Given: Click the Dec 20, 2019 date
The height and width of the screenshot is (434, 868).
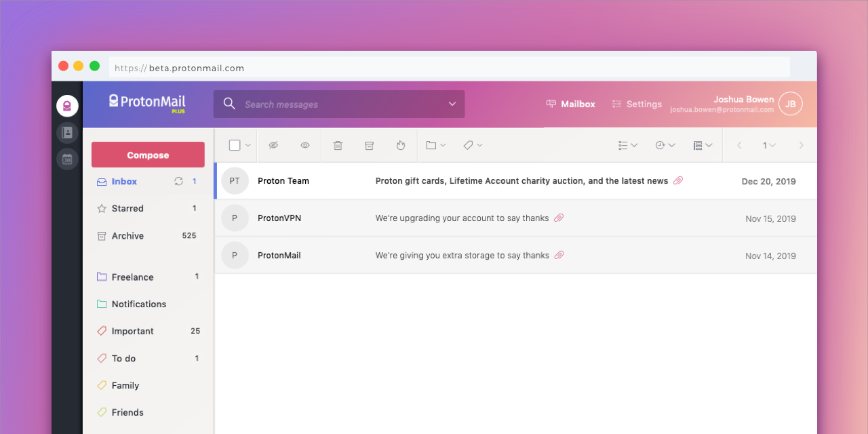Looking at the screenshot, I should point(768,182).
